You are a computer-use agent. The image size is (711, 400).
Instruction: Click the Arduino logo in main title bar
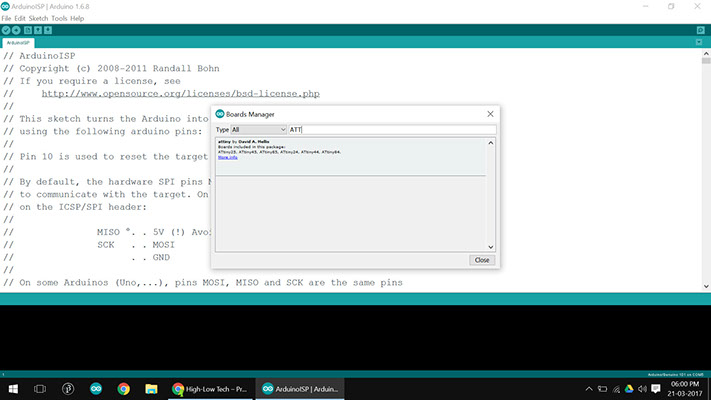5,6
